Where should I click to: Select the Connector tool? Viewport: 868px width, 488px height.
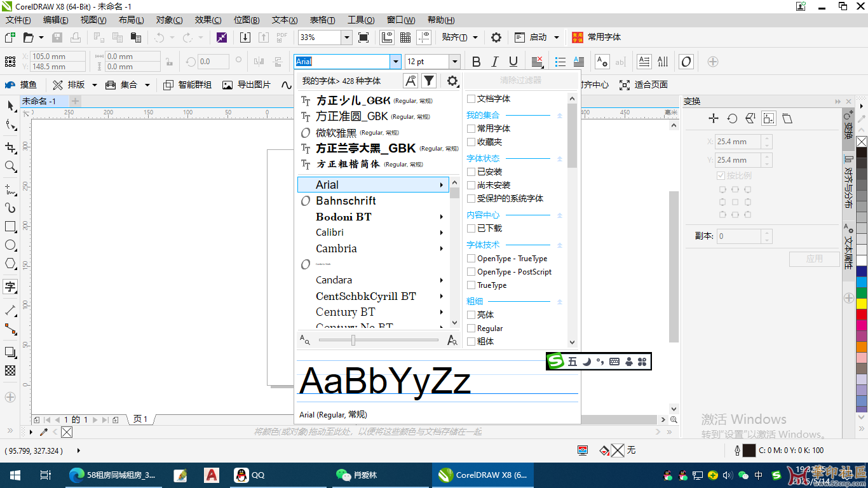11,329
